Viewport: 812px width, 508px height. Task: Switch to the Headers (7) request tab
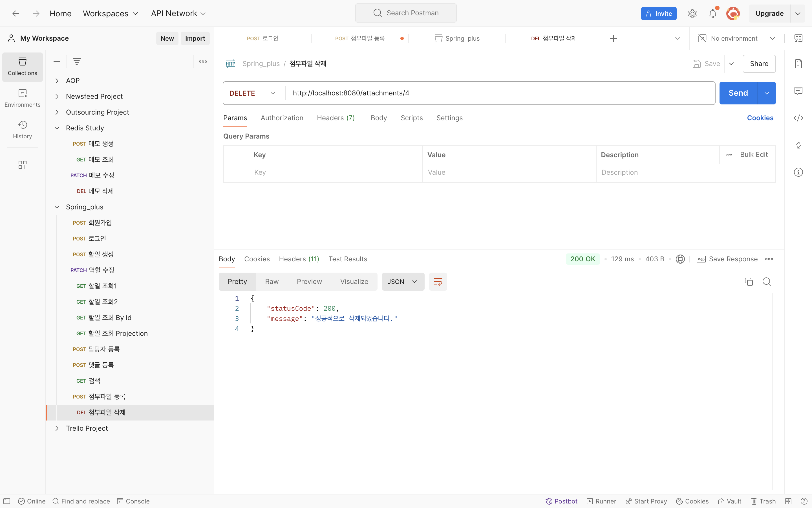pyautogui.click(x=336, y=118)
